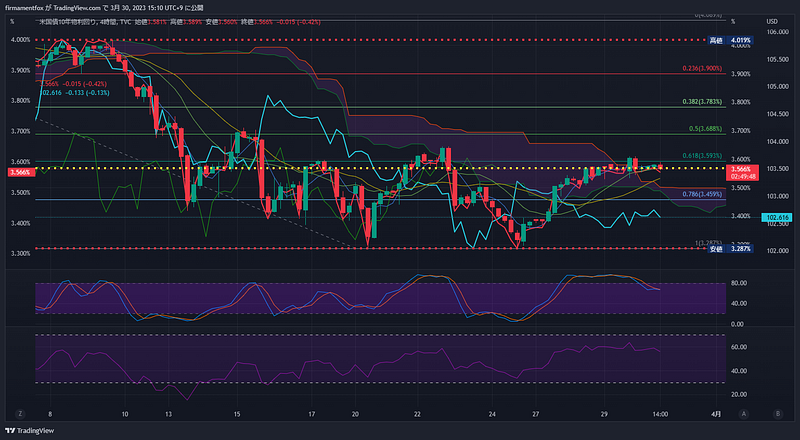Select the USD scale label
800x440 pixels.
[x=772, y=21]
